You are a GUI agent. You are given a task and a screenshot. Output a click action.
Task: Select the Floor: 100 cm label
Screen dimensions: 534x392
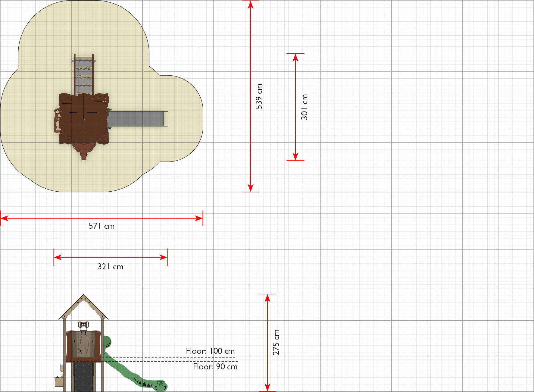pos(210,351)
